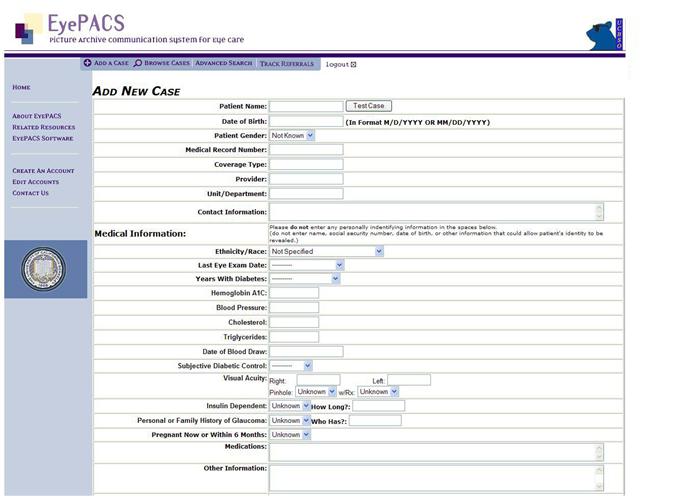Open Create An Account link
This screenshot has height=498, width=683.
[43, 171]
